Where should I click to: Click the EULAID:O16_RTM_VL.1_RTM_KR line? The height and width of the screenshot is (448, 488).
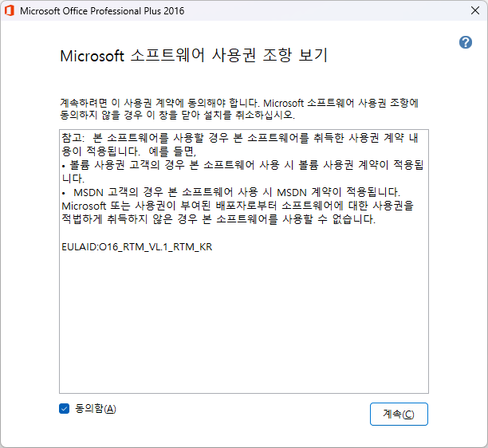click(x=137, y=247)
